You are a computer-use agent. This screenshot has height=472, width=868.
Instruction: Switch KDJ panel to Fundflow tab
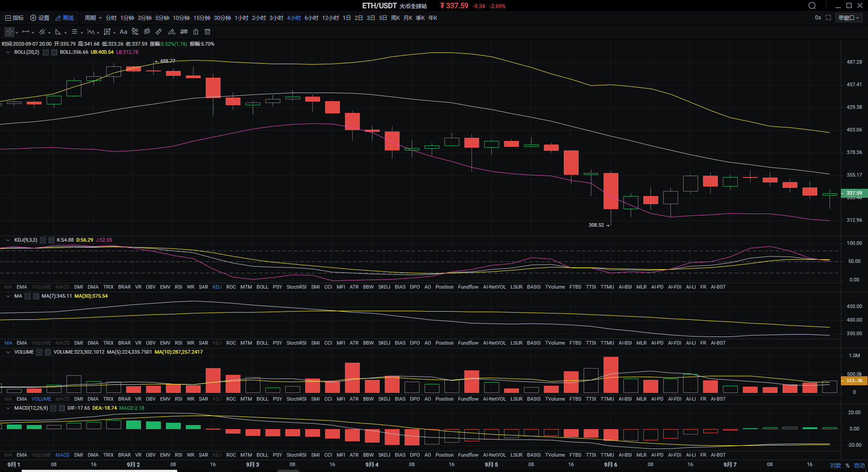pos(468,287)
